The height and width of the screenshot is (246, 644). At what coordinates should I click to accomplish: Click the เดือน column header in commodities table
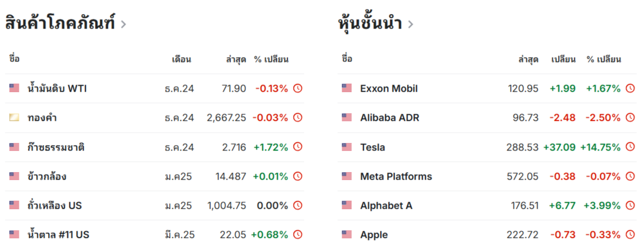pos(181,59)
